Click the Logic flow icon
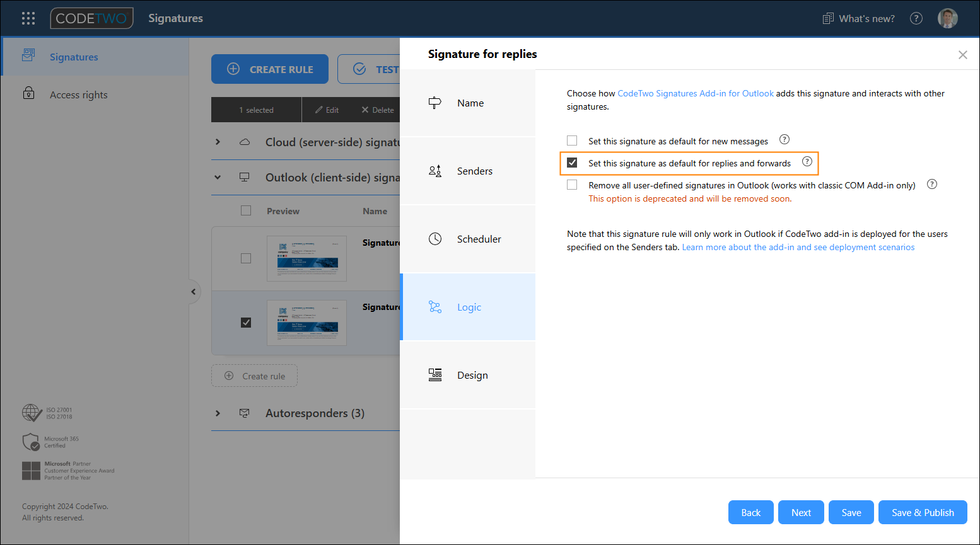 tap(435, 307)
